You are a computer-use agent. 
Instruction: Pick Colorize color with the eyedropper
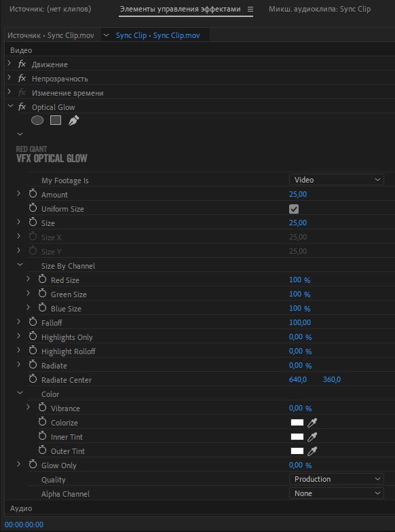[312, 423]
